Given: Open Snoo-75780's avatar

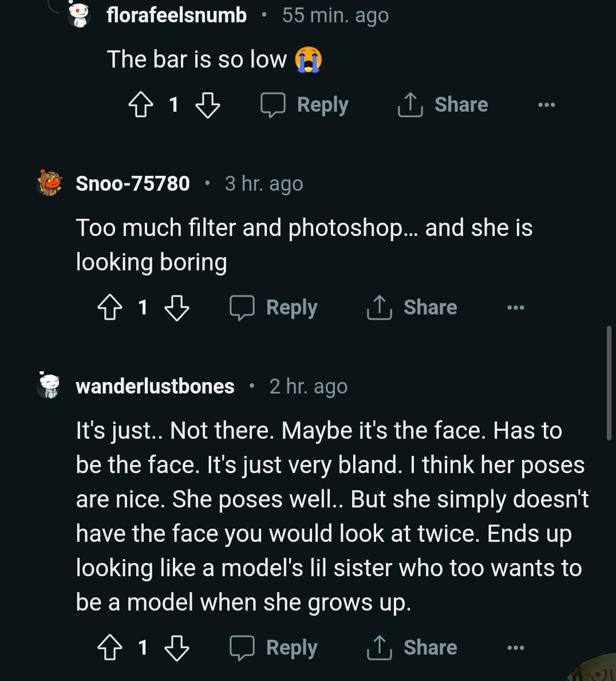Looking at the screenshot, I should (49, 183).
